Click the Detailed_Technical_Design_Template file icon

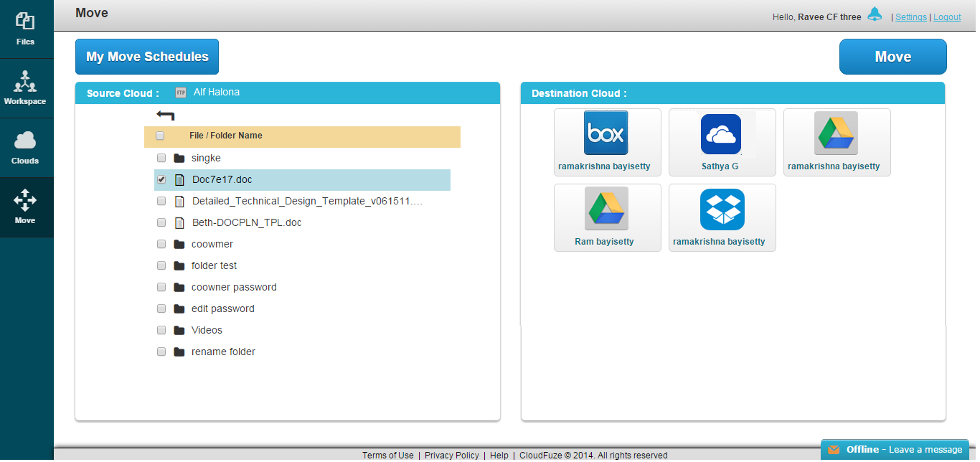tap(180, 201)
